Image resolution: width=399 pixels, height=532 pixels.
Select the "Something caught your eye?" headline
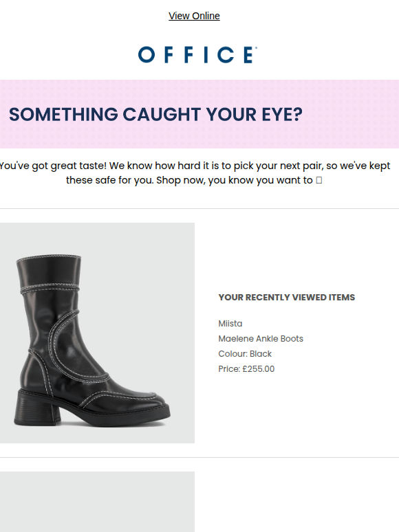point(155,114)
